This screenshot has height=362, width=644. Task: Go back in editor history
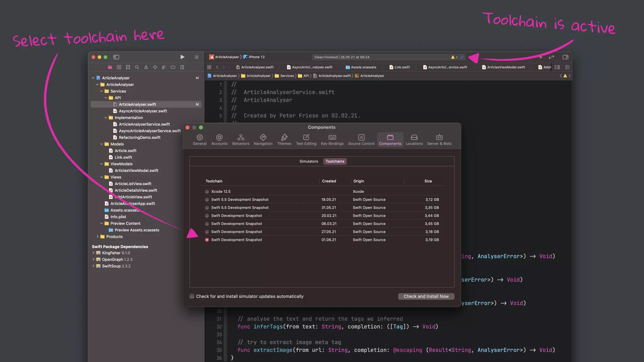coord(217,67)
